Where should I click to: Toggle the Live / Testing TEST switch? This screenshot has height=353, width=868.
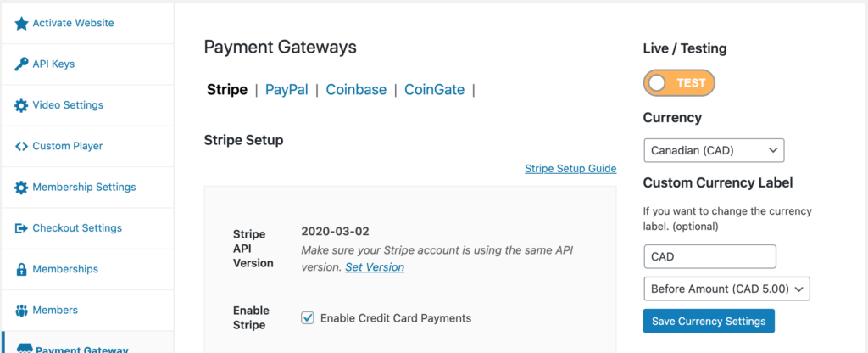click(679, 83)
